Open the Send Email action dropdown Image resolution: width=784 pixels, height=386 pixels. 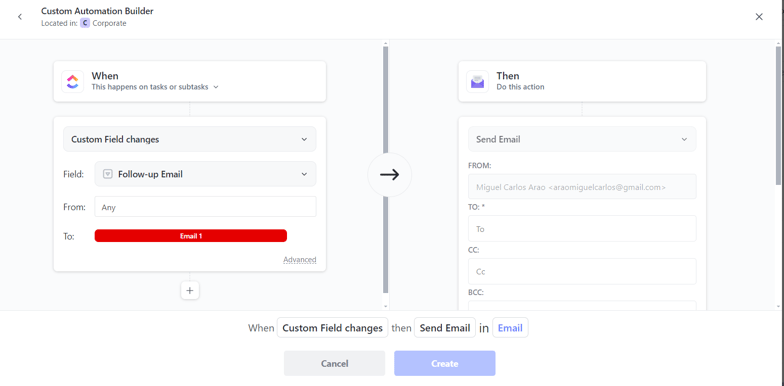pos(582,140)
